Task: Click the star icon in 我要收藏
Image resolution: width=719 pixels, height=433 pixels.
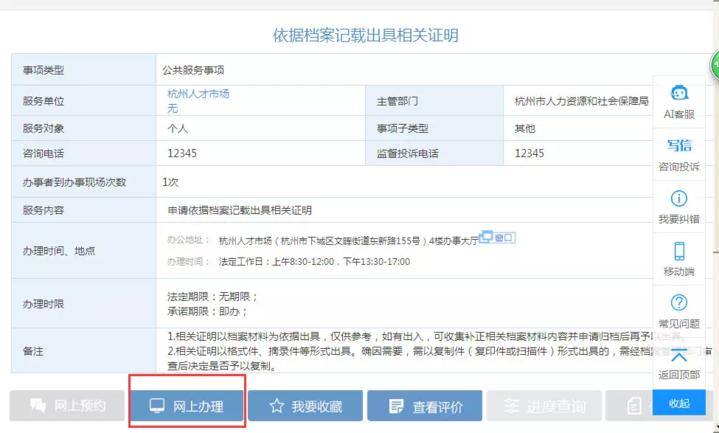Action: click(277, 405)
